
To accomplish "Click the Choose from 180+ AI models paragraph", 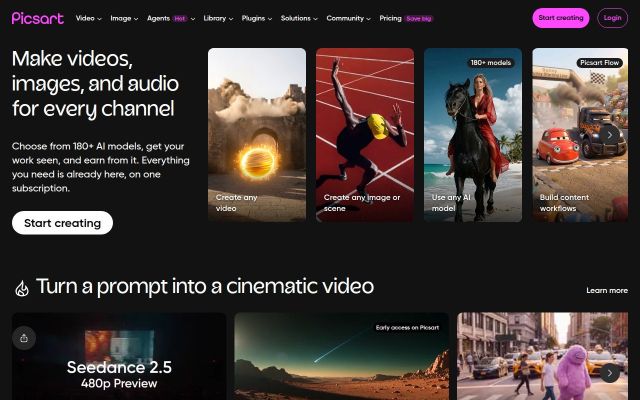I will coord(101,167).
